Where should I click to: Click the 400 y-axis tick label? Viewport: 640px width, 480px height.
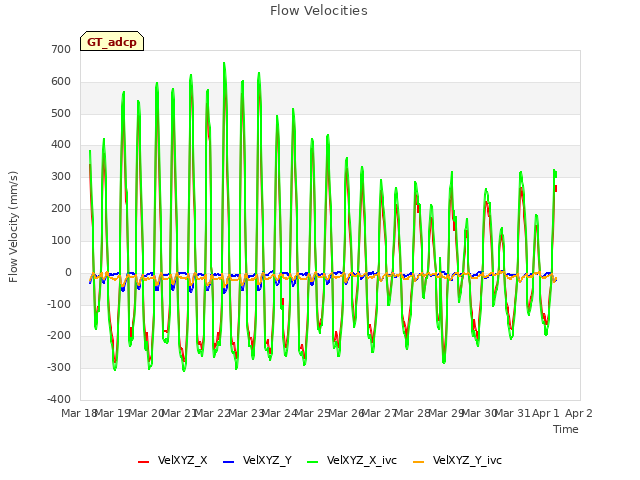click(61, 144)
